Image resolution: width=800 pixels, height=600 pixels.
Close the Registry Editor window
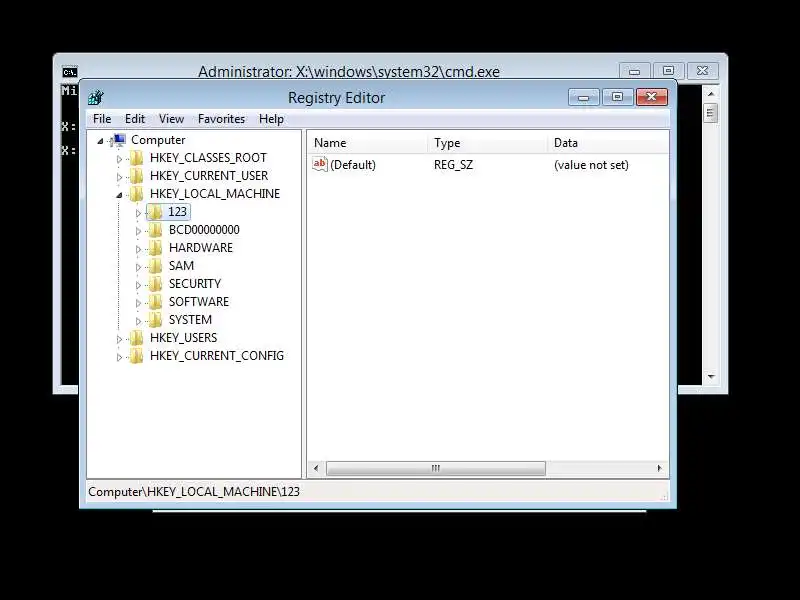tap(652, 97)
